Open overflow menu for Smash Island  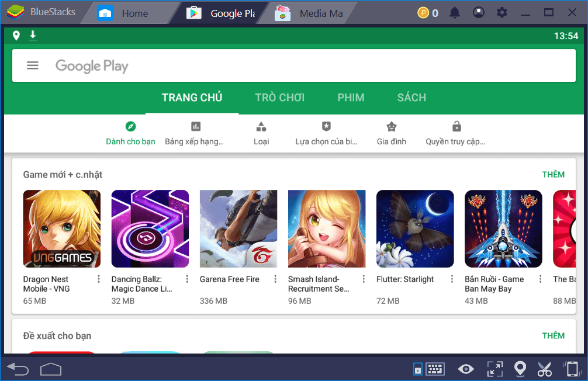pyautogui.click(x=364, y=279)
